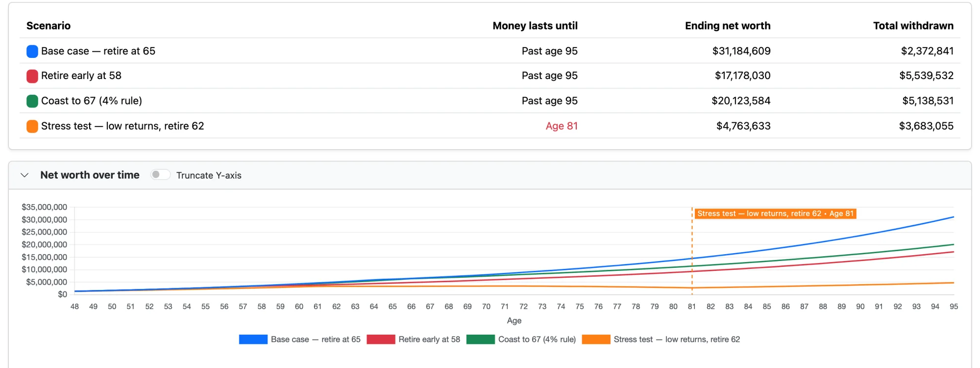
Task: Click the Money lasts until column header
Action: tap(535, 26)
